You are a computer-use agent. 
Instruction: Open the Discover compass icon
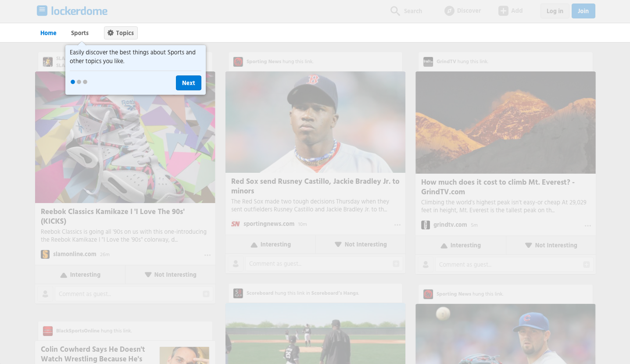(x=449, y=11)
